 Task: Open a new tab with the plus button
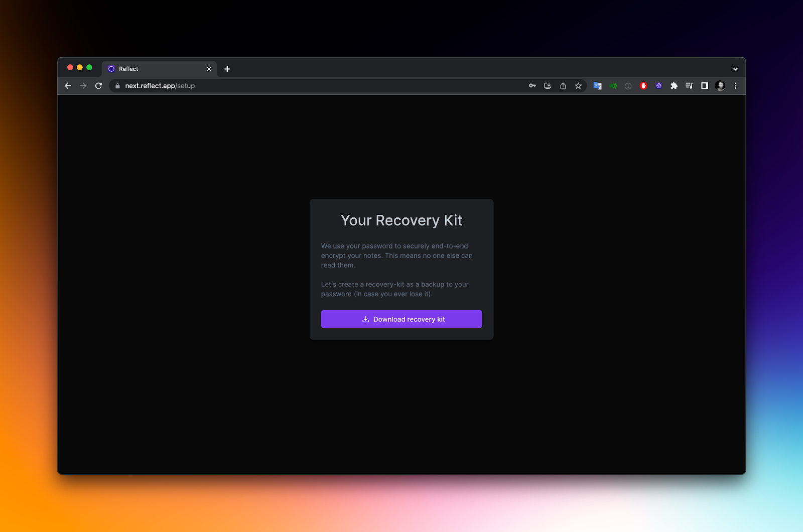(x=227, y=69)
